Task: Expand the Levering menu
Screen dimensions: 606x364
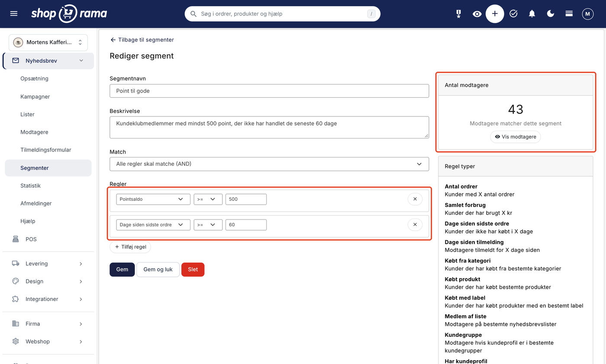Action: tap(48, 264)
